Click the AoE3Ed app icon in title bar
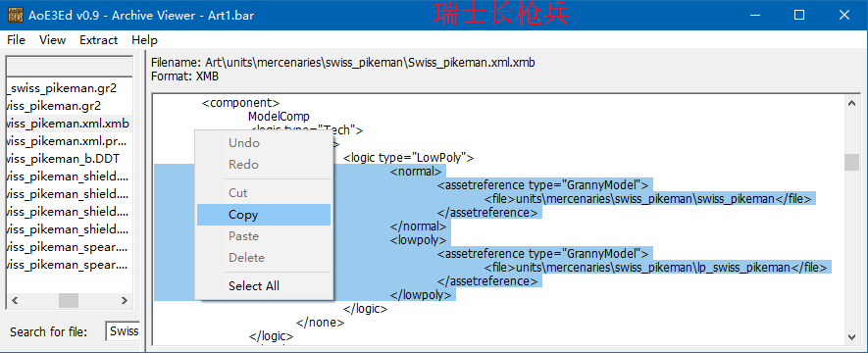The height and width of the screenshot is (353, 868). point(15,15)
